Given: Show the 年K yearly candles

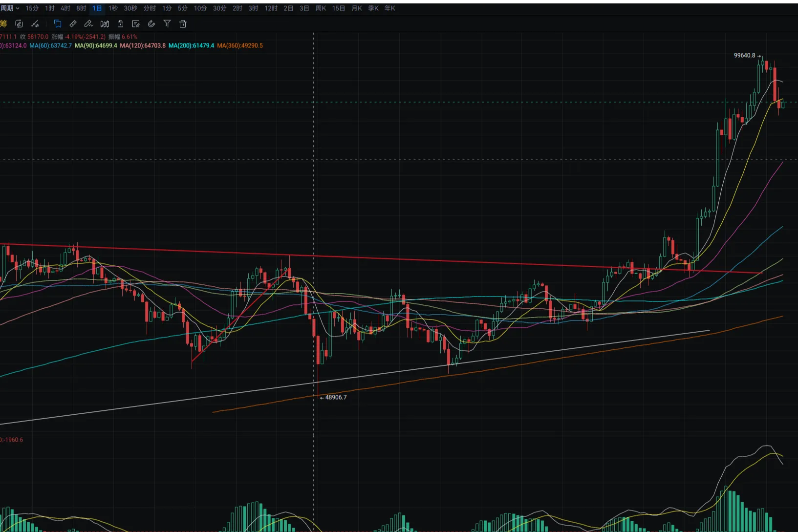Looking at the screenshot, I should coord(390,8).
